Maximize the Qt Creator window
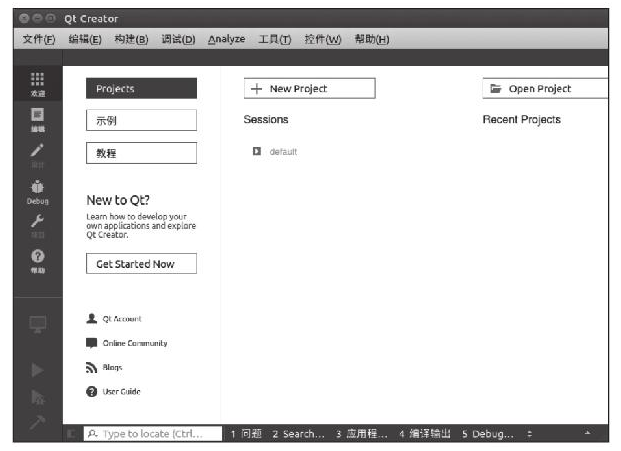 click(50, 18)
